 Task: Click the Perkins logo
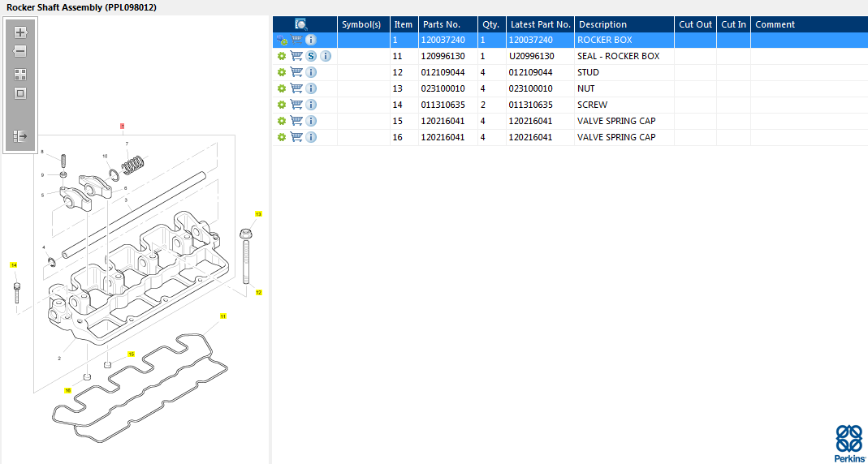click(849, 444)
